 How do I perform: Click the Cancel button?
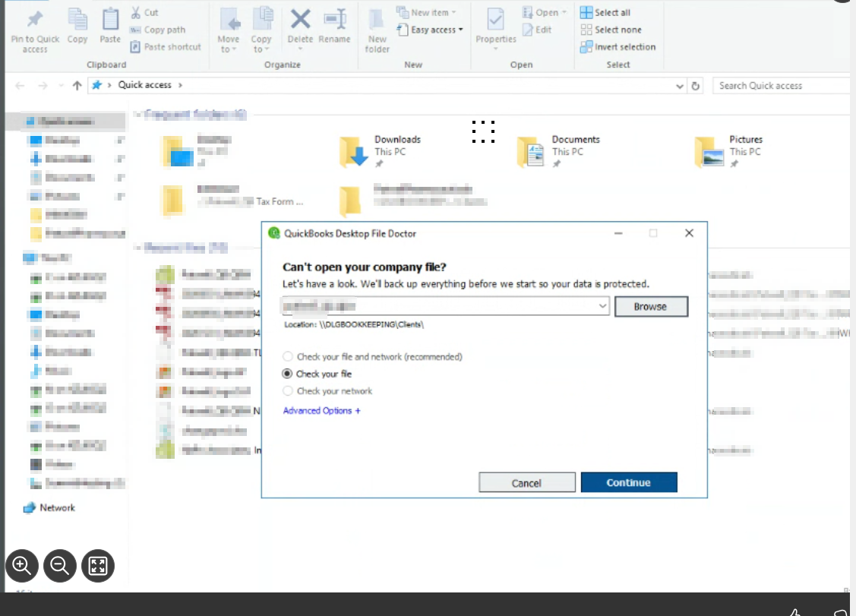coord(527,483)
